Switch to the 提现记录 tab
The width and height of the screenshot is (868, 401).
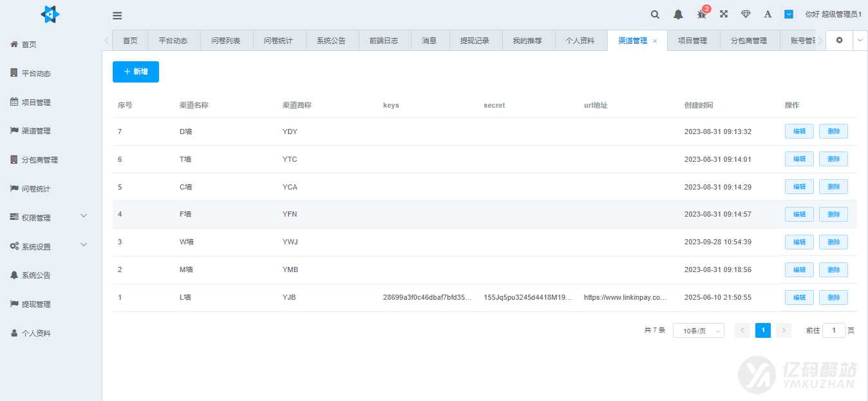point(475,41)
